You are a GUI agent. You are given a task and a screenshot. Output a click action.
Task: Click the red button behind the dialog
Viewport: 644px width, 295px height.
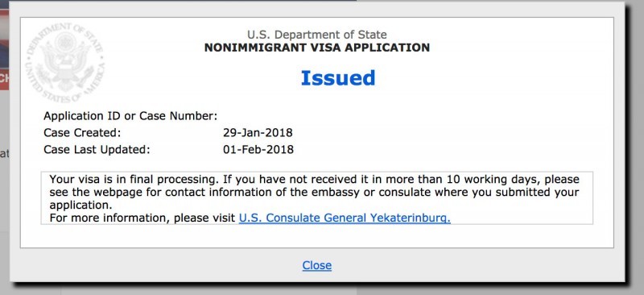tap(5, 80)
